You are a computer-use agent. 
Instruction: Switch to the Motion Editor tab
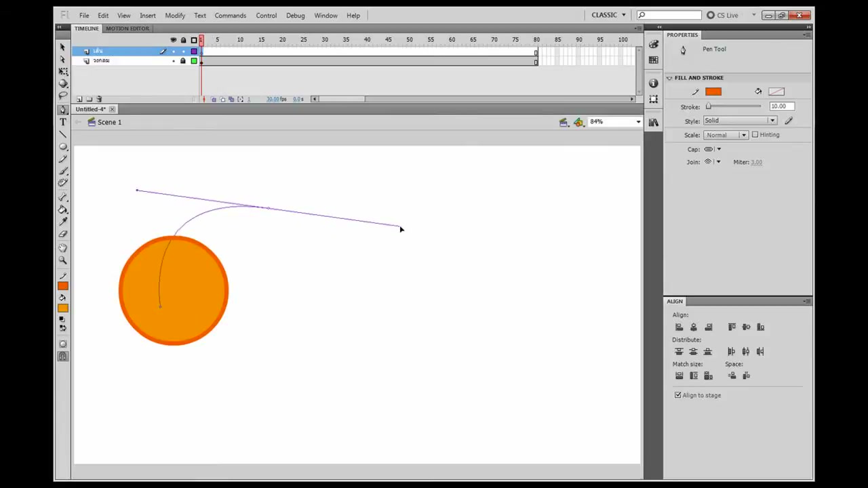pyautogui.click(x=127, y=28)
